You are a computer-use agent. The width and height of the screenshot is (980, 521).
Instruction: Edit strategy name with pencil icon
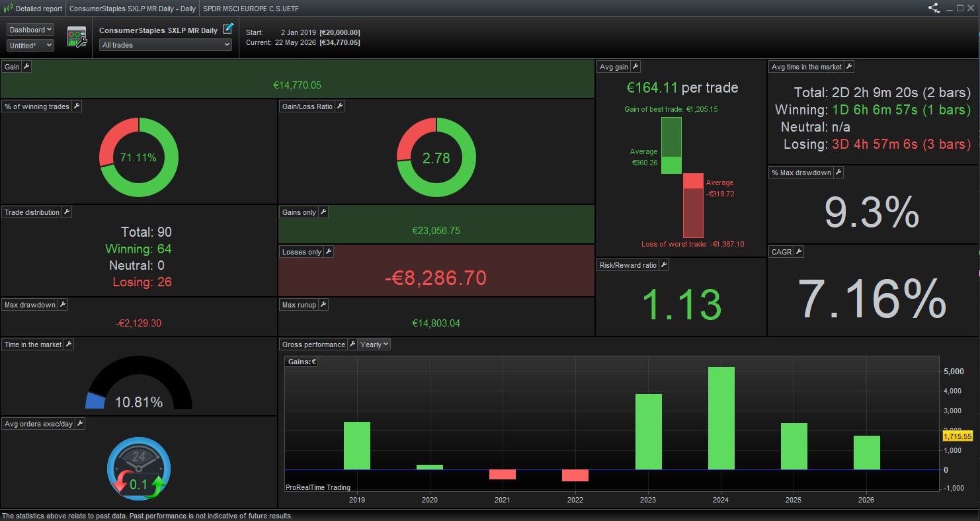227,29
